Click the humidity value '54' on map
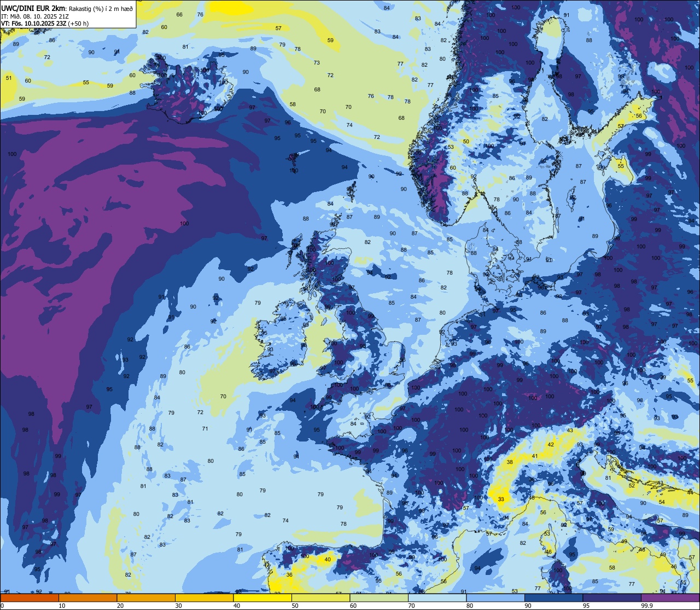Image resolution: width=700 pixels, height=610 pixels. (662, 502)
